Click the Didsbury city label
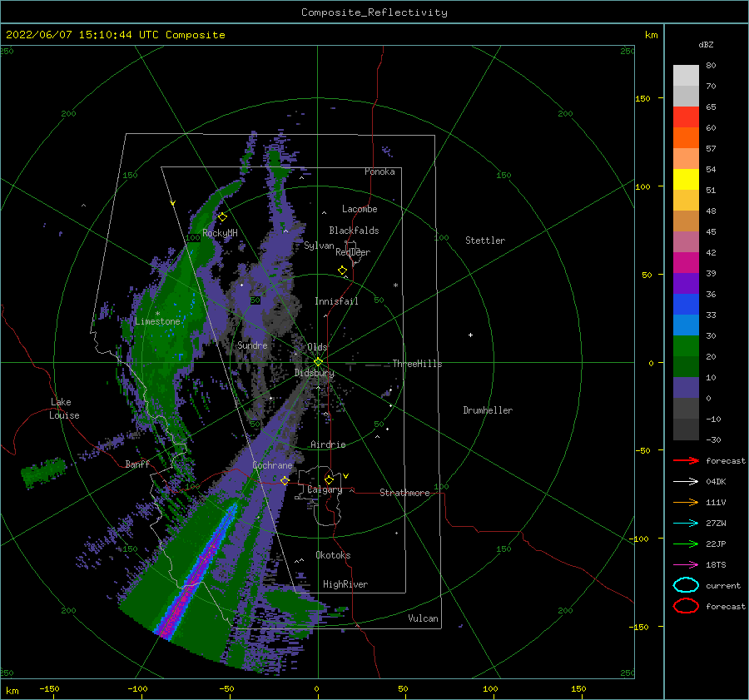 315,373
